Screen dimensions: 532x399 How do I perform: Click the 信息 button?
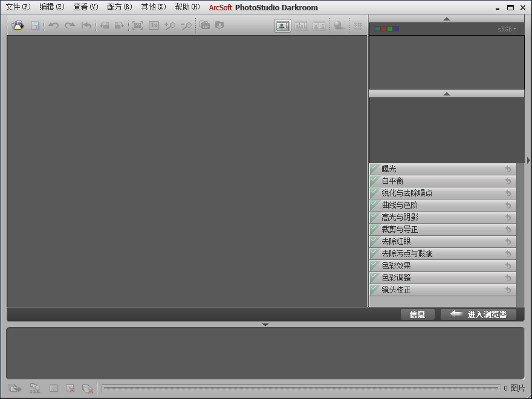click(417, 314)
